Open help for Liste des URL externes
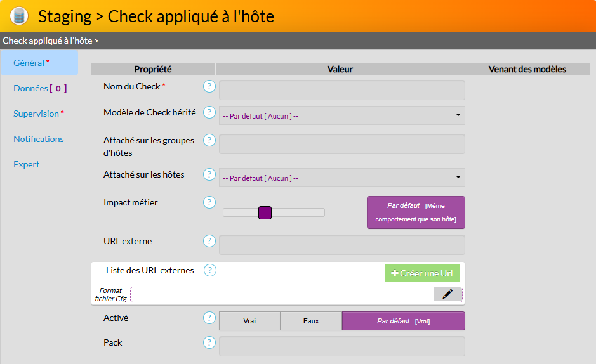This screenshot has height=364, width=596. pos(210,270)
